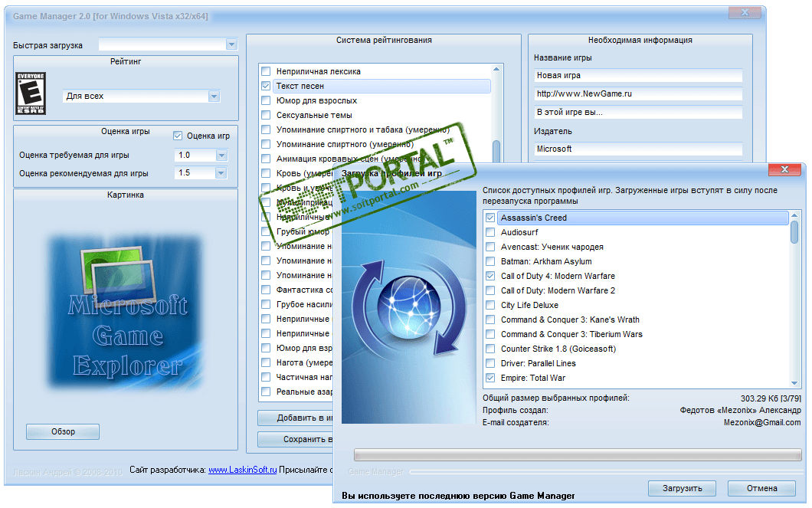Click the Mezonix@Gmail.com creator email text
The width and height of the screenshot is (812, 508).
[762, 422]
